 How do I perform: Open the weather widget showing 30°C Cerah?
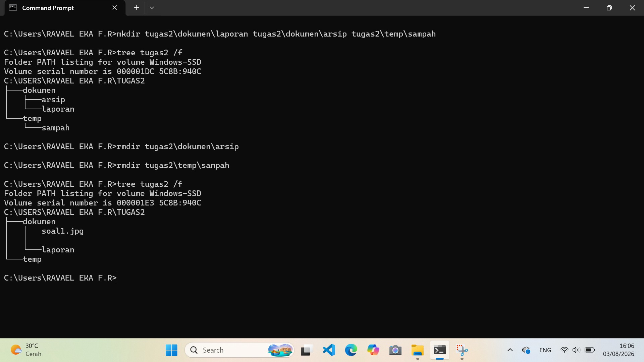[x=26, y=350]
